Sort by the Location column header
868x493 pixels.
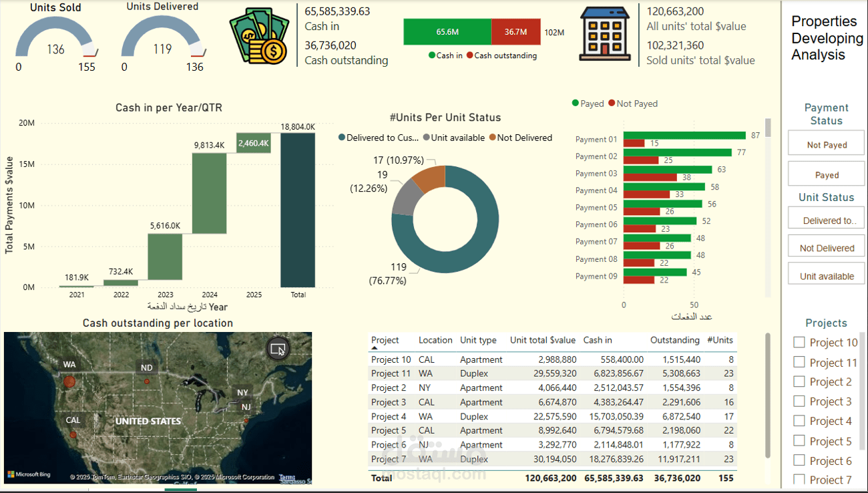tap(435, 340)
